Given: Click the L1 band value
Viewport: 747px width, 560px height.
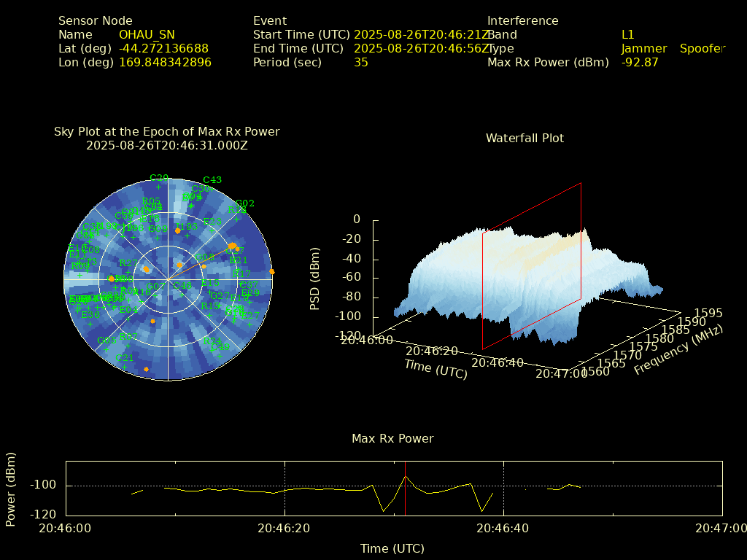Looking at the screenshot, I should pos(627,34).
